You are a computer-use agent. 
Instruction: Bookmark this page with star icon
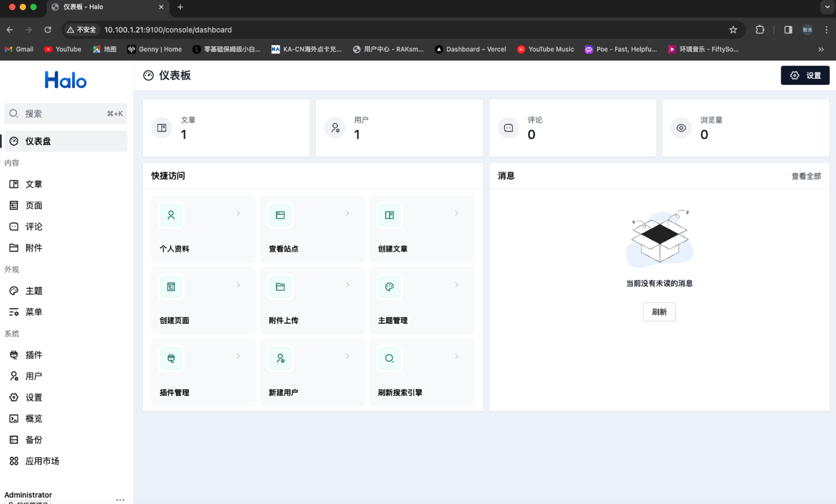[x=733, y=30]
